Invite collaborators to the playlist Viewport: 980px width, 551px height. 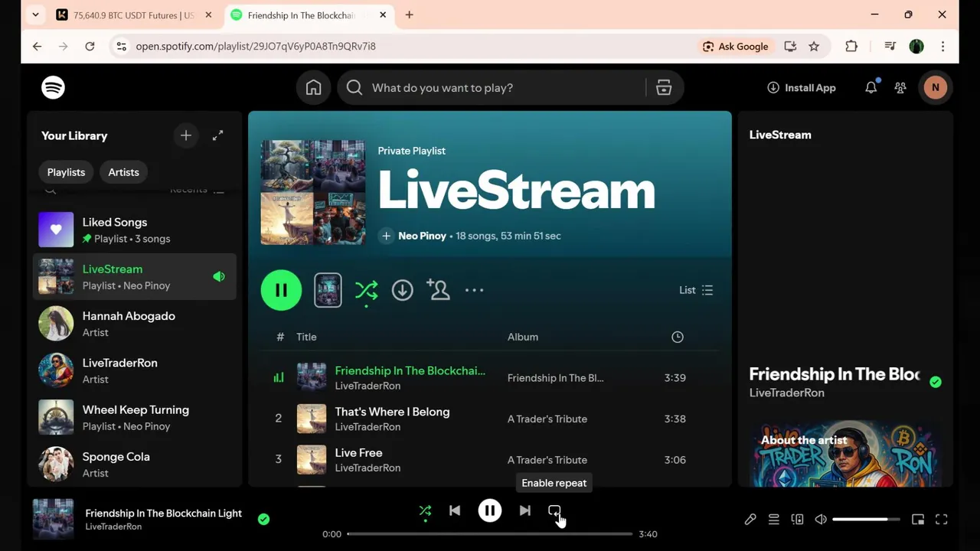click(438, 290)
